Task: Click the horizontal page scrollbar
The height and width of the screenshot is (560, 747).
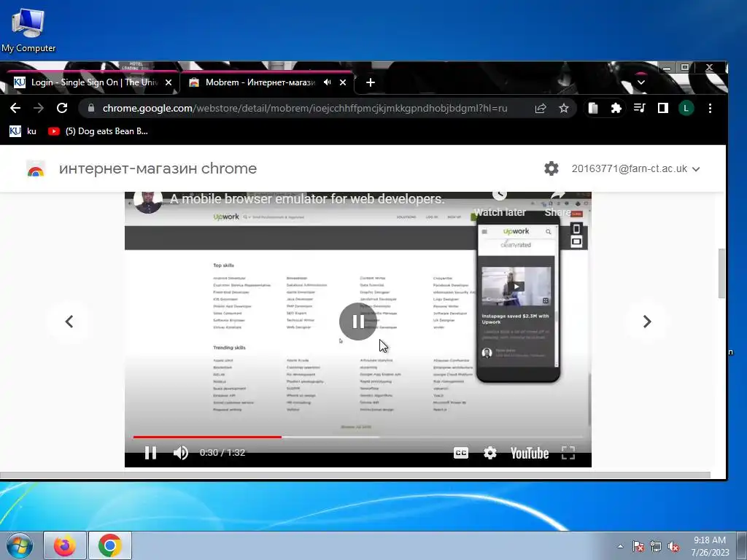Action: (355, 475)
